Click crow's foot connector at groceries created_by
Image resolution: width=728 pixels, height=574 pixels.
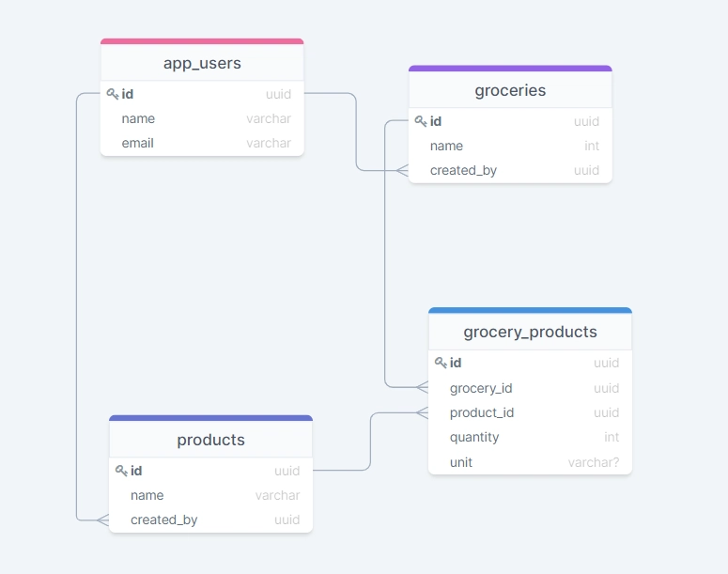402,170
